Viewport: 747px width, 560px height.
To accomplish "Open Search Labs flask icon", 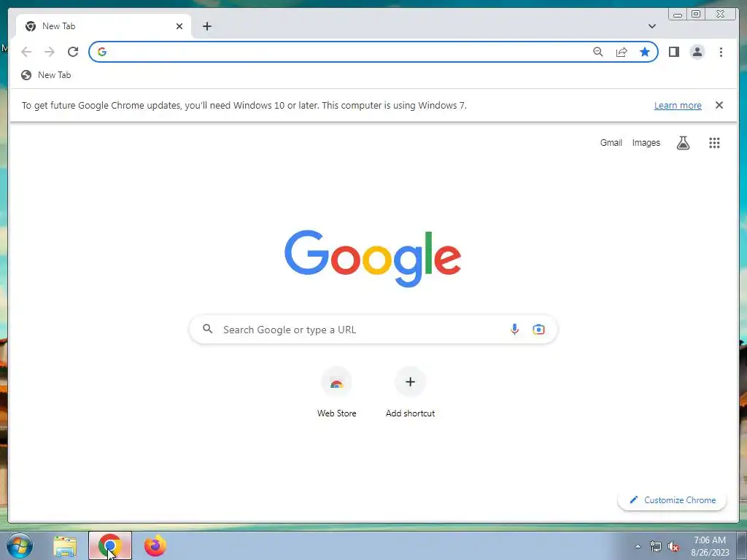I will pos(683,142).
